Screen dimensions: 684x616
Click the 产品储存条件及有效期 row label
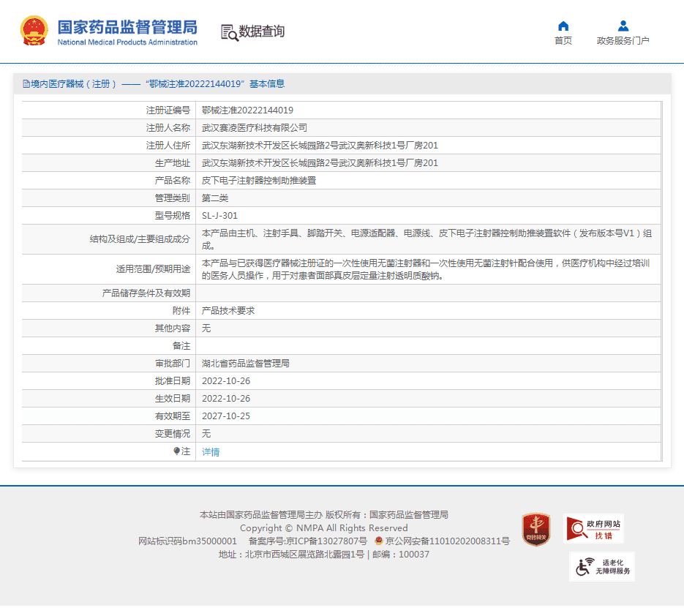pyautogui.click(x=146, y=293)
